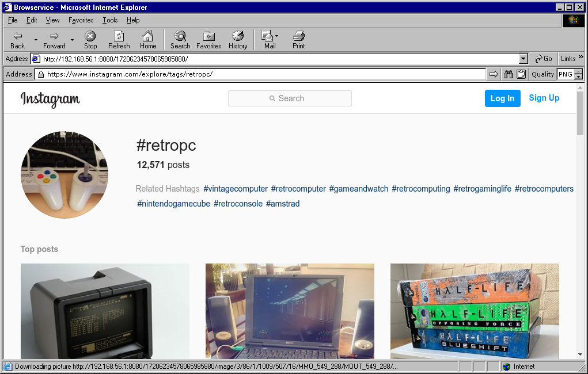This screenshot has width=588, height=374.
Task: Click the IE page icon in address bar
Action: click(36, 59)
